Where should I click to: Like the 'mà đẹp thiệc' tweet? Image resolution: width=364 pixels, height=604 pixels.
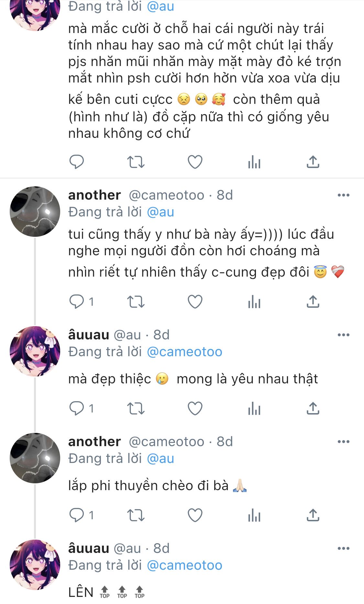(195, 408)
